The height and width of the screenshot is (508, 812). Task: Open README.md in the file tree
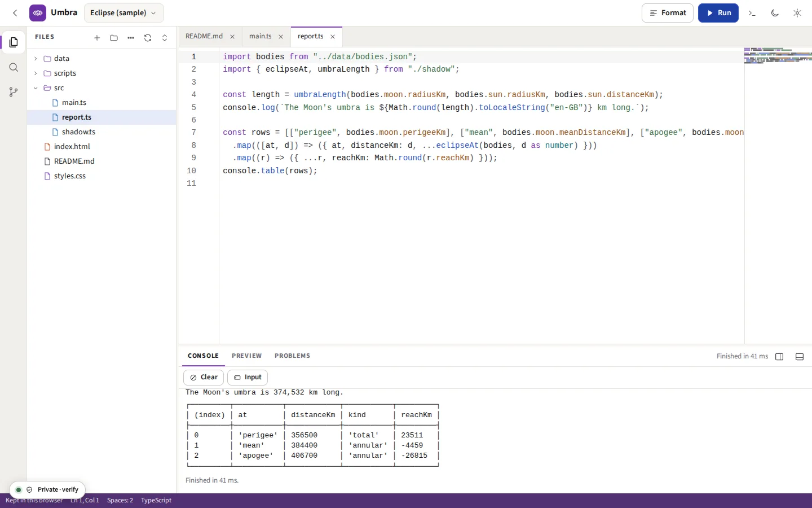(x=101, y=161)
